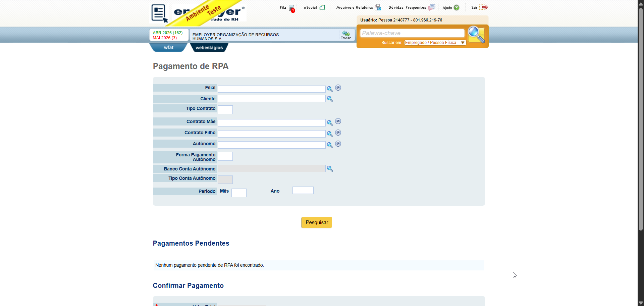Click the Cliente input field

click(272, 99)
